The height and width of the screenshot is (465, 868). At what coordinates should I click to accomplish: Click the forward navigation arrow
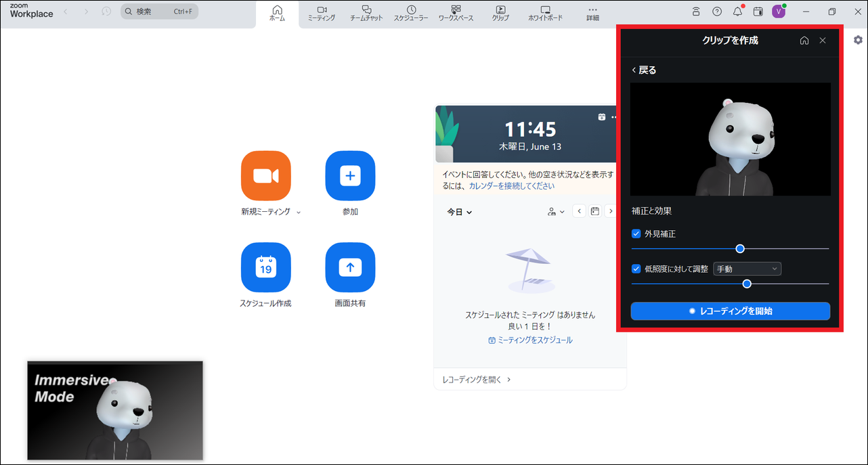86,12
